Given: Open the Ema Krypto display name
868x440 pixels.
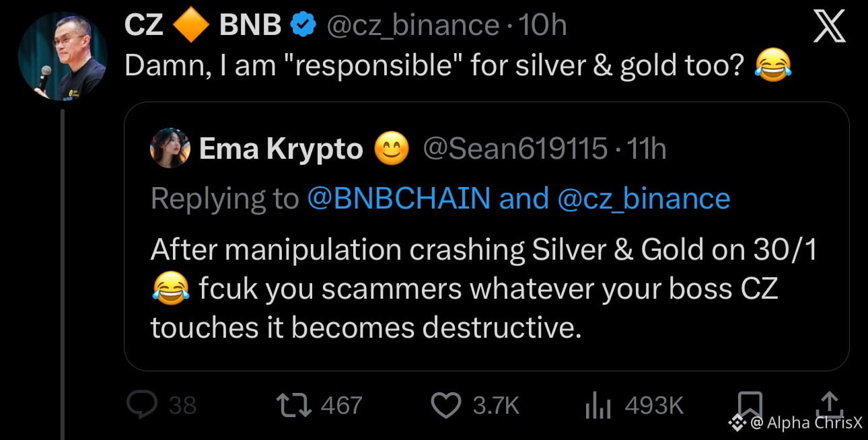Looking at the screenshot, I should coord(281,149).
